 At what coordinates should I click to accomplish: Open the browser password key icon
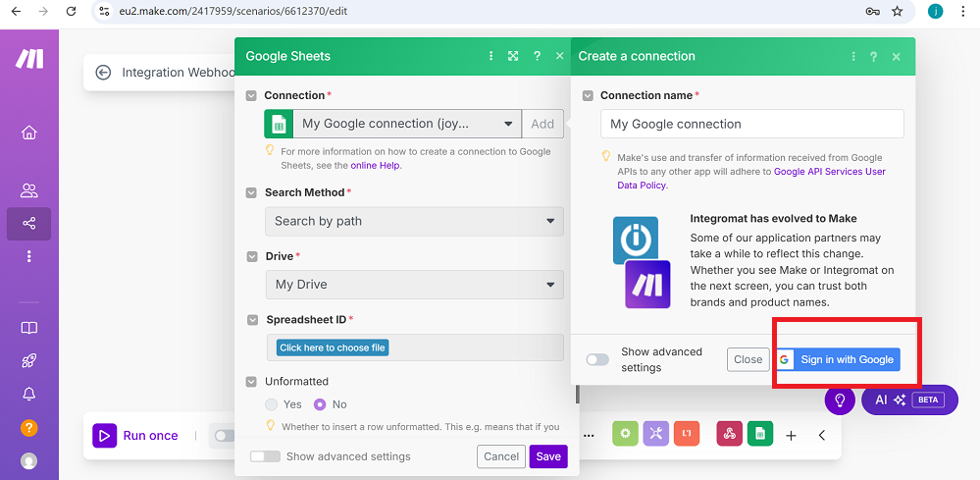point(872,11)
